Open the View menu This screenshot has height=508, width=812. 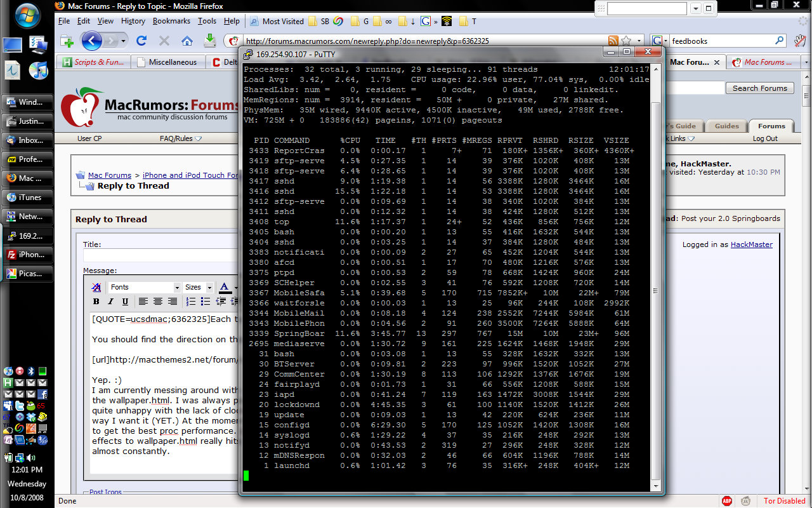click(x=105, y=21)
